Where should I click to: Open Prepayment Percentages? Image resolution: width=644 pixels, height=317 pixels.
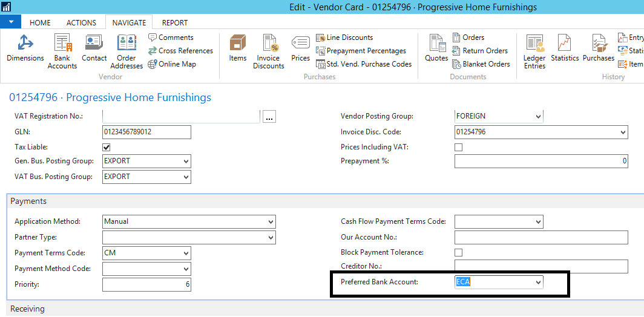[x=361, y=50]
